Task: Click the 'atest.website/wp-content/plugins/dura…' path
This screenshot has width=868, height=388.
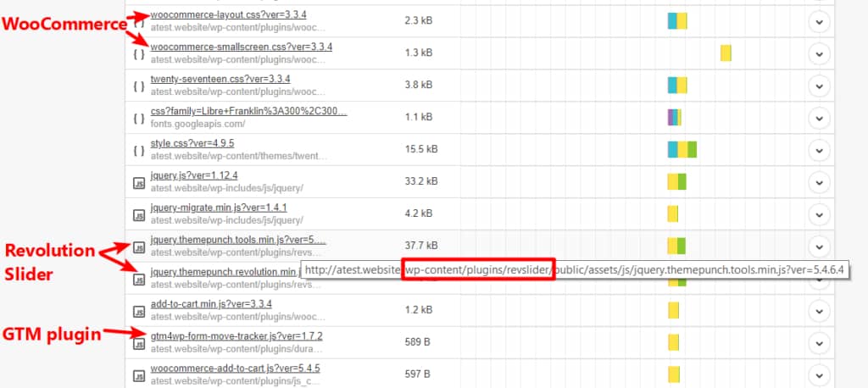Action: pyautogui.click(x=236, y=349)
